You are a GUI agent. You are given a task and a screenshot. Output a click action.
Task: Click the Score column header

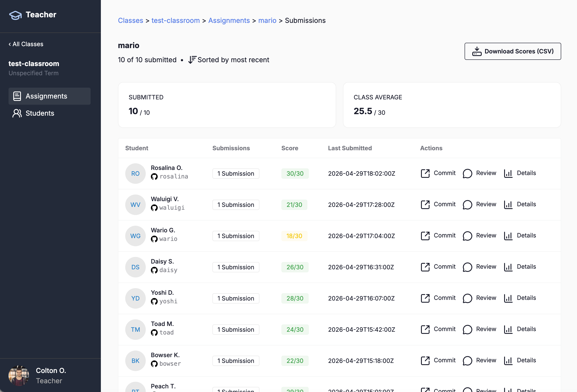(x=290, y=148)
